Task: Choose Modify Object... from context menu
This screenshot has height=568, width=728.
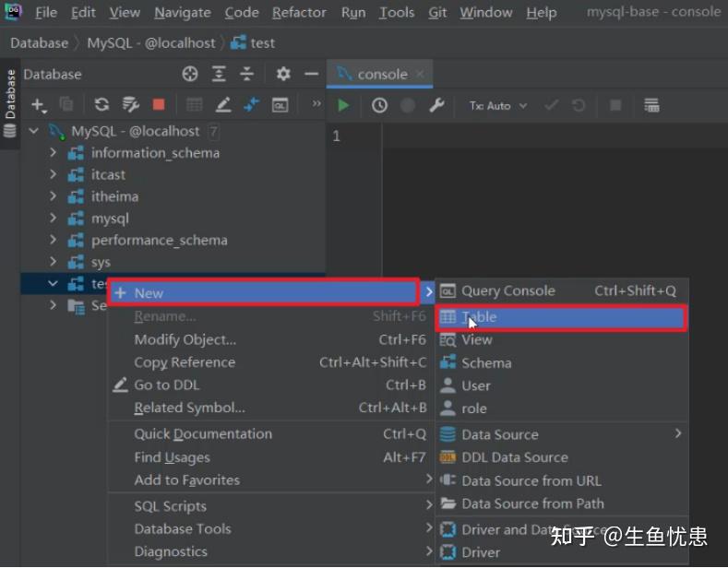Action: click(185, 339)
